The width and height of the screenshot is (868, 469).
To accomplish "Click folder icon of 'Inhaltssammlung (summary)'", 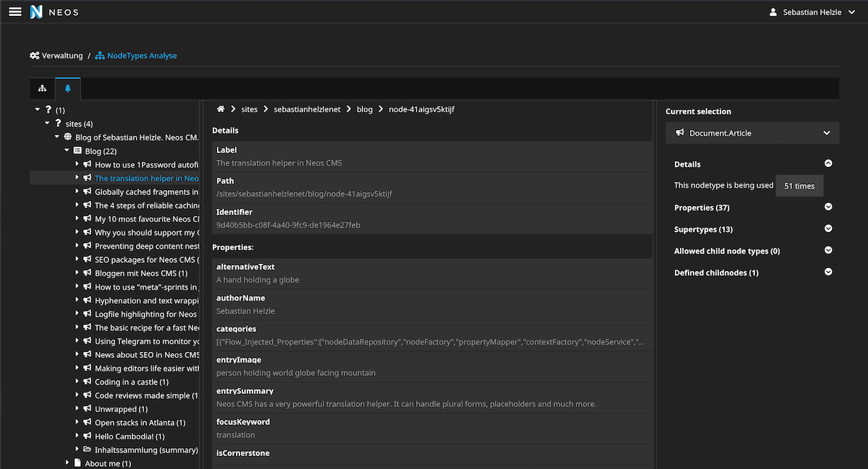I will (87, 449).
